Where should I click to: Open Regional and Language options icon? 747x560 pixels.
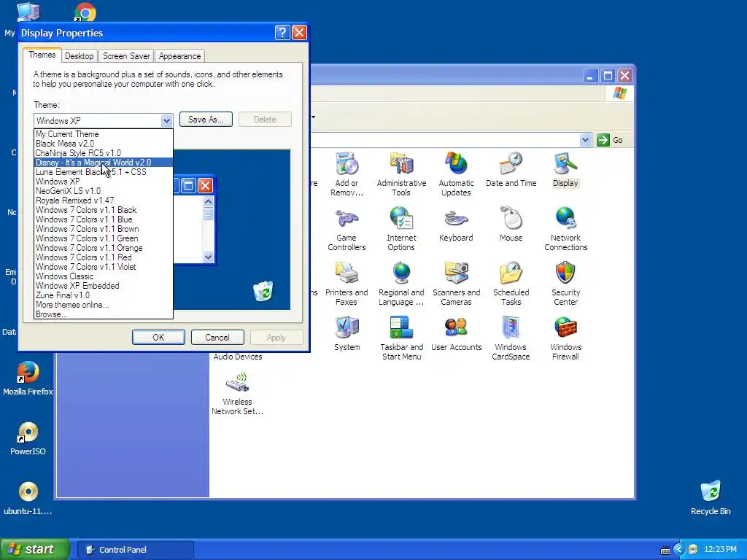tap(401, 284)
